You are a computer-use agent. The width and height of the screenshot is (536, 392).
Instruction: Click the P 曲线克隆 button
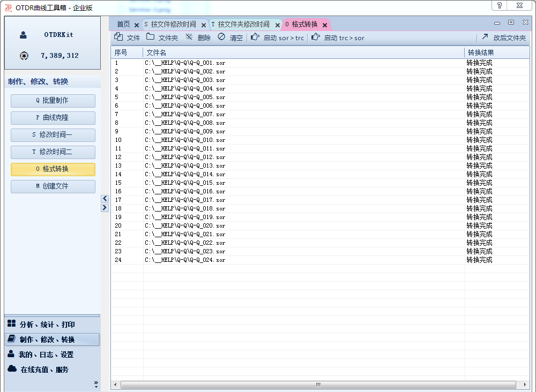[53, 118]
